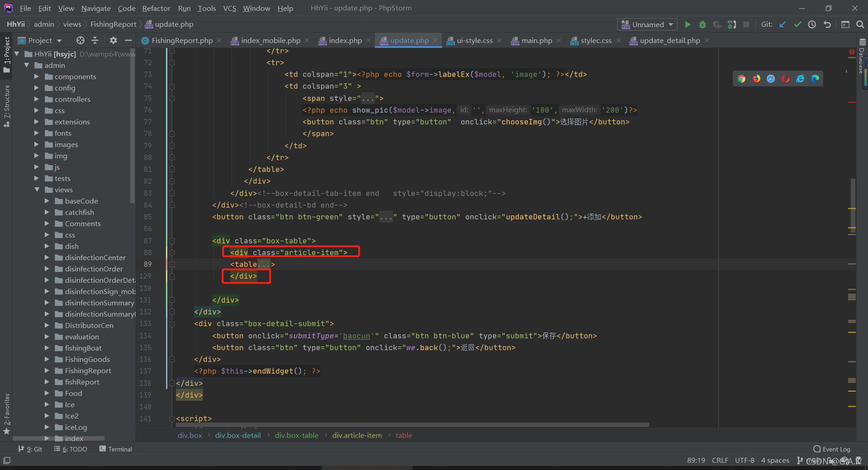Toggle the Favorites side panel

click(6, 413)
